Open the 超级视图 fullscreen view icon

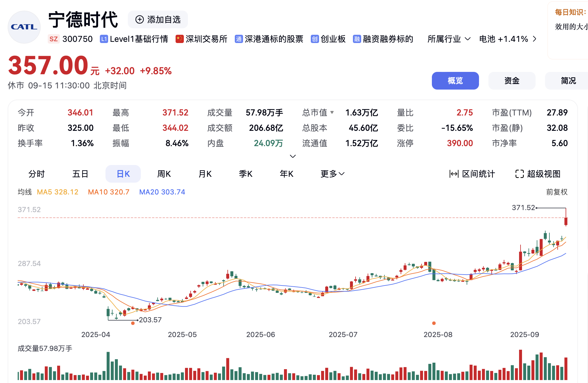[519, 174]
